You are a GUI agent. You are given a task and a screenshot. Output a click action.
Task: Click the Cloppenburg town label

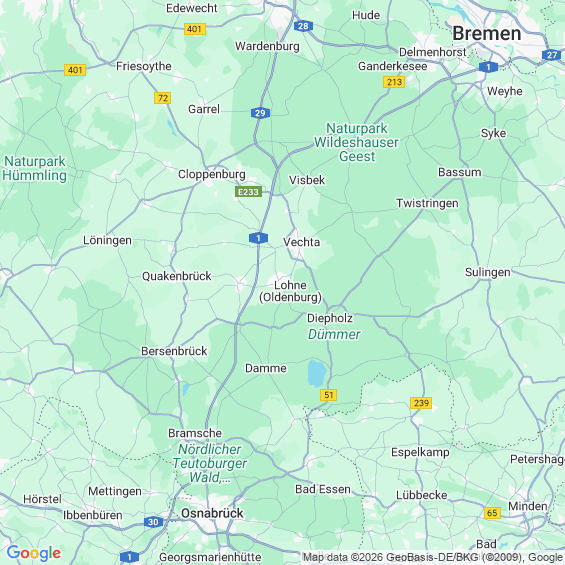(x=212, y=174)
